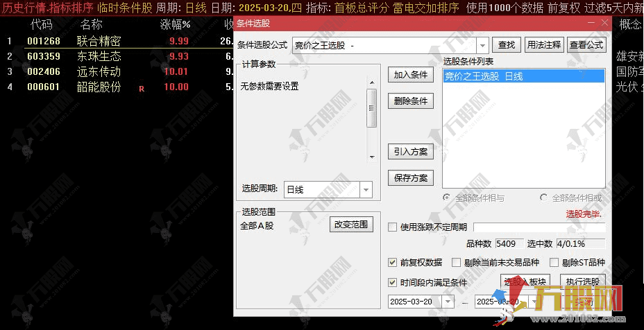Click 改变范围 to change stock scope

pos(351,225)
